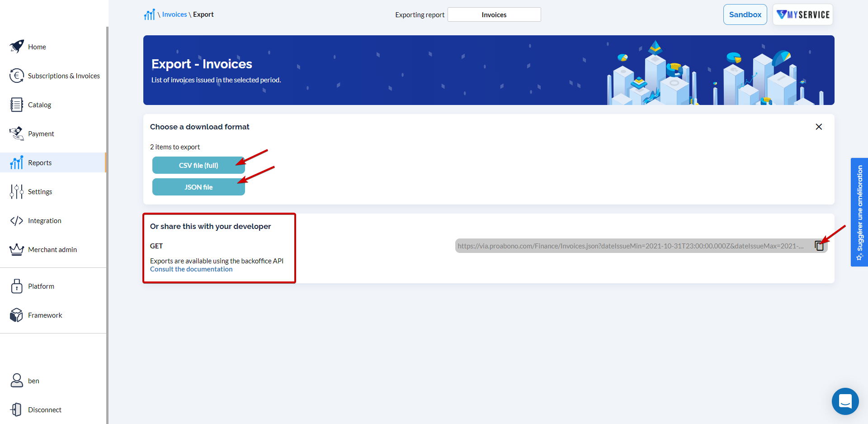Click the breadcrumb reports chart icon
The width and height of the screenshot is (868, 424).
150,14
